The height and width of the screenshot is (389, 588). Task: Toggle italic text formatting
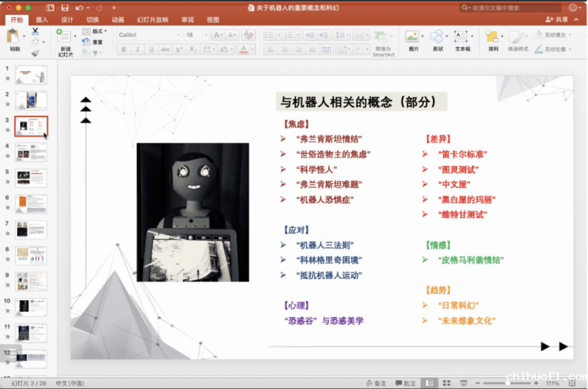point(137,49)
